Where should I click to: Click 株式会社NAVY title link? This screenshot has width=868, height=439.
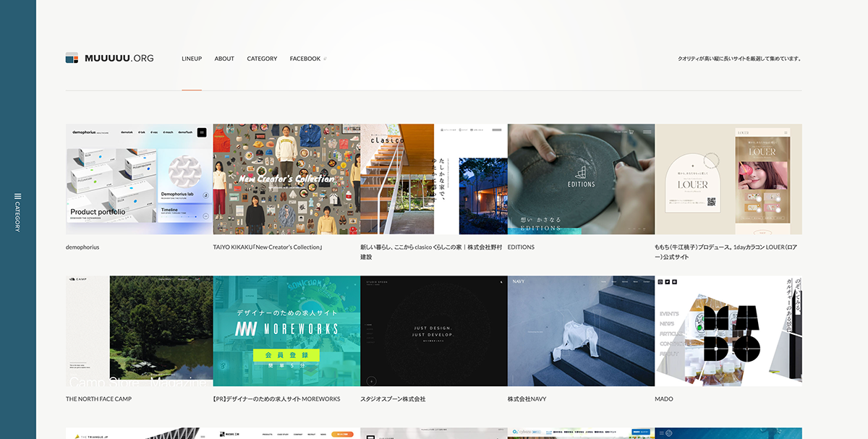(x=527, y=399)
